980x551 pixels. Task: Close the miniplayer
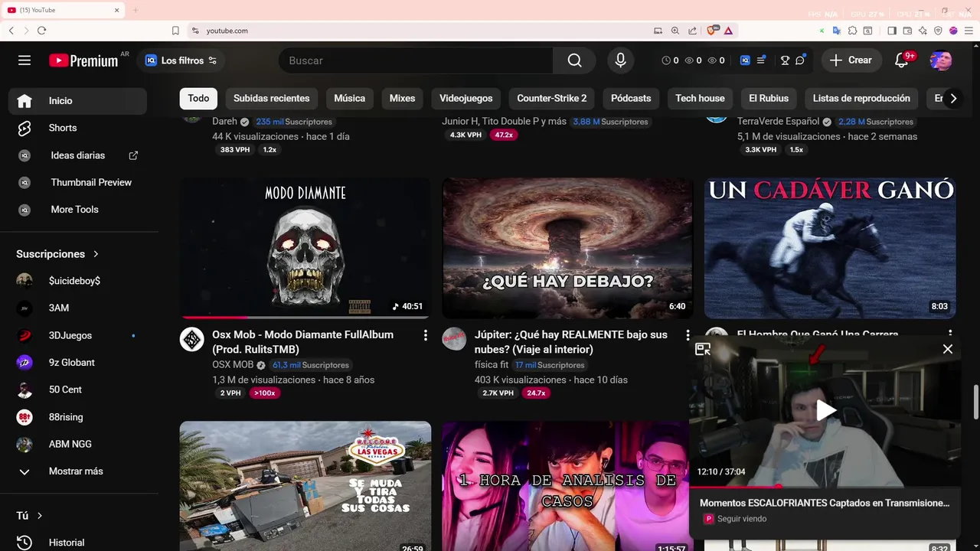[948, 349]
